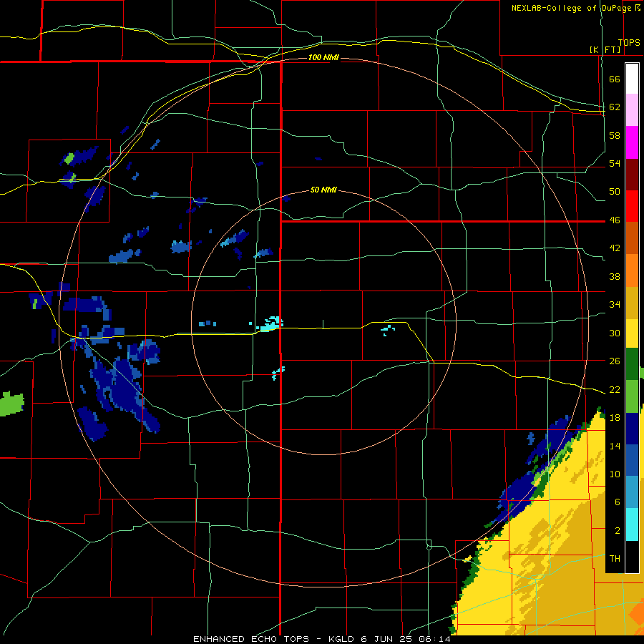The width and height of the screenshot is (644, 644).
Task: Click the 50 NMI range ring label
Action: coord(323,190)
